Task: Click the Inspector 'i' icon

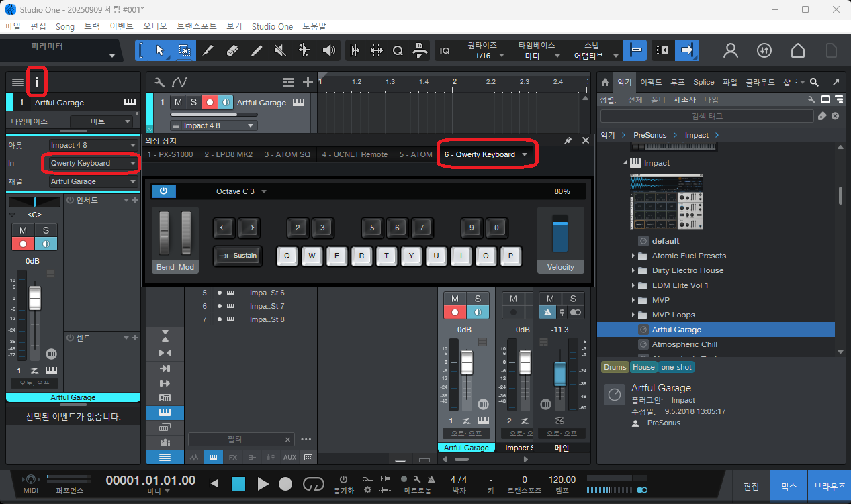Action: 37,83
